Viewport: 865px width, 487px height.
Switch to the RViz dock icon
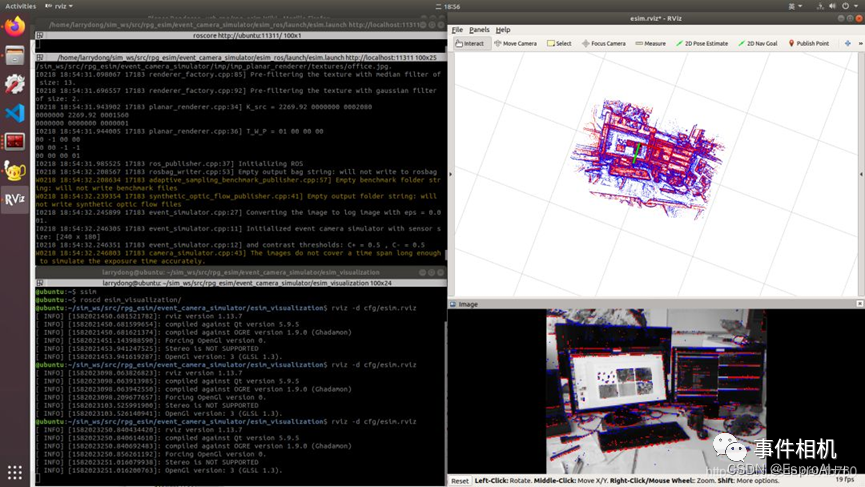pyautogui.click(x=15, y=199)
